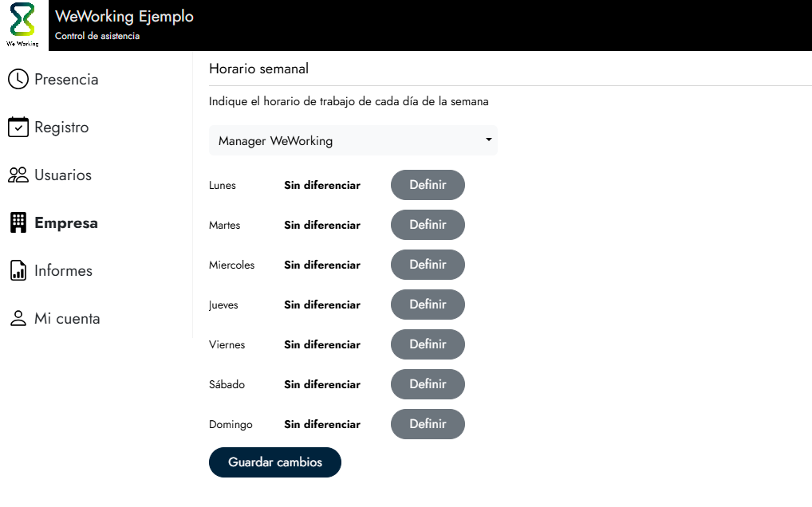Hit Definir for Sábado

pos(428,384)
